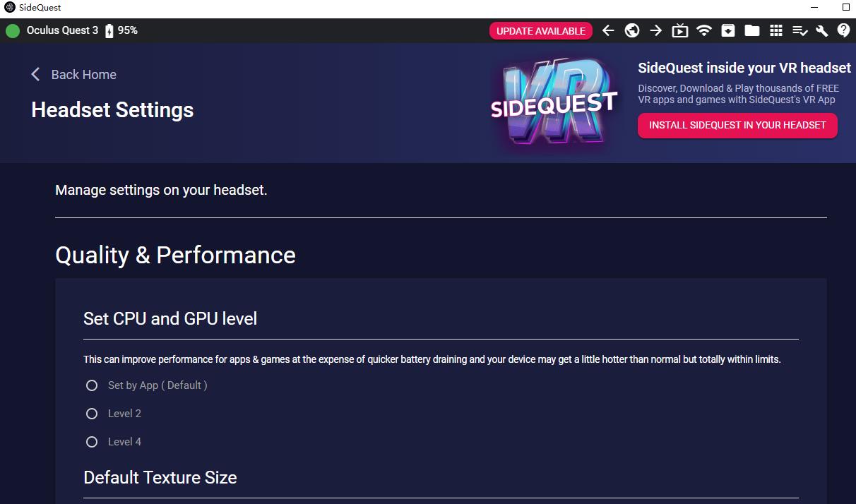
Task: Select the Level 4 radio option
Action: point(92,442)
